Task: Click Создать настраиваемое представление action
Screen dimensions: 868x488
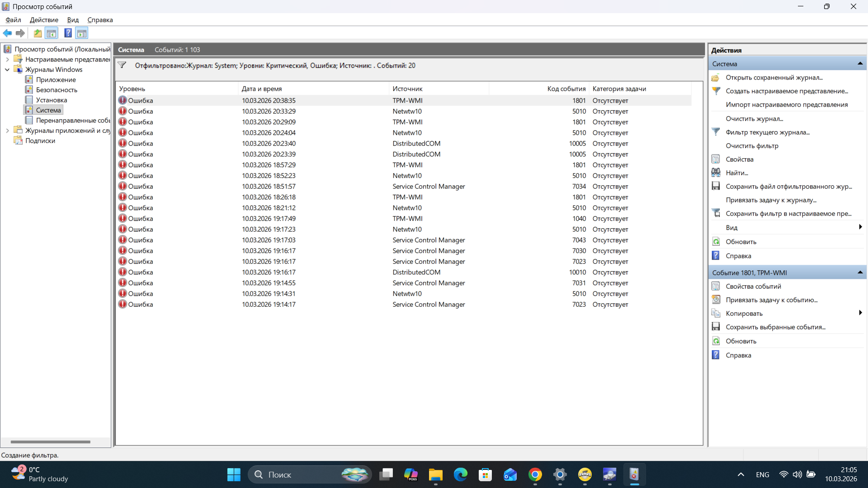Action: coord(787,91)
